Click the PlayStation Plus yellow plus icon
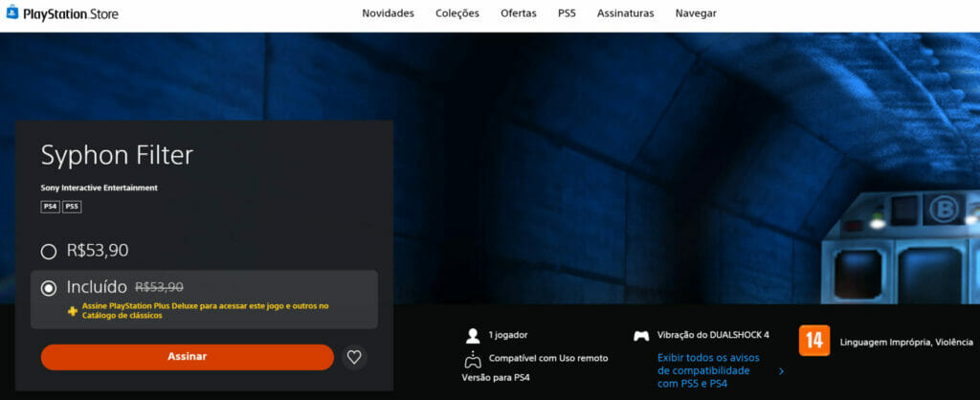 click(73, 311)
